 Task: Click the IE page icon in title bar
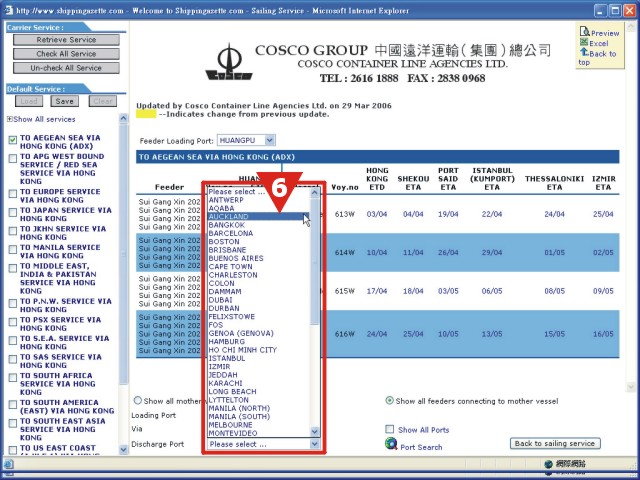coord(8,10)
